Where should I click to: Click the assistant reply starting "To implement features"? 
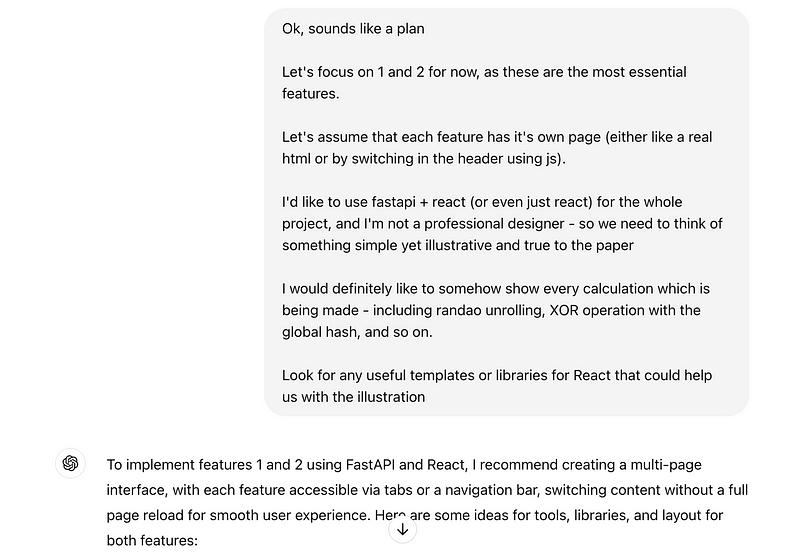click(427, 490)
